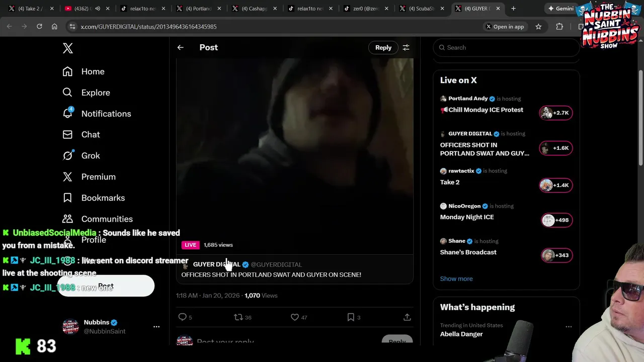Bookmark the post via bookmark icon
Screen dimensions: 644x362
[351, 317]
